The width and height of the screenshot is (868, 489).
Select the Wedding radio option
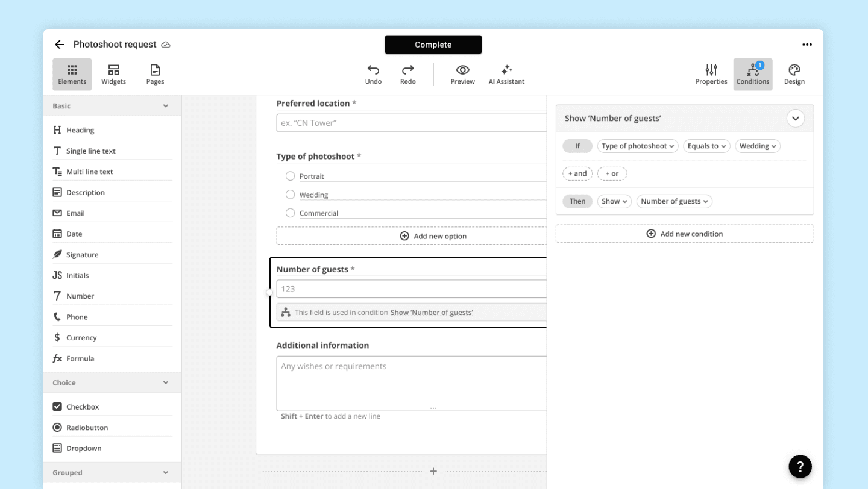(x=290, y=195)
